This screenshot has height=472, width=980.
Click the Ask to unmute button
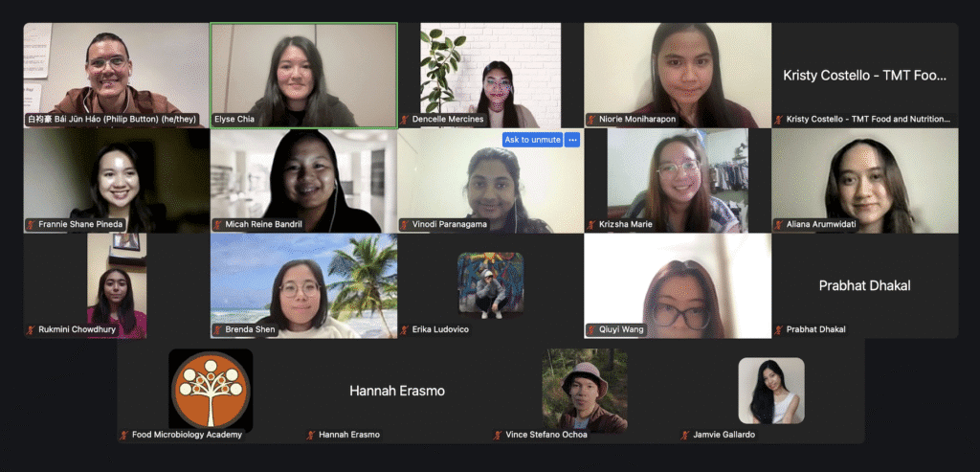coord(532,140)
